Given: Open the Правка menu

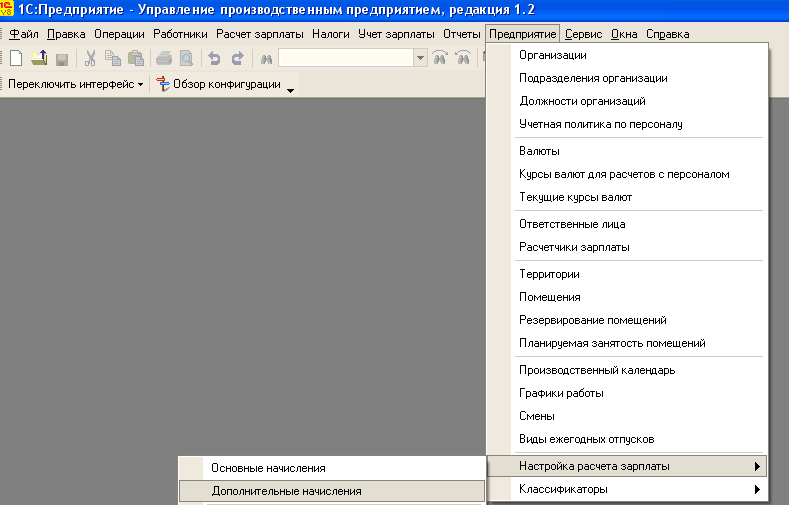Looking at the screenshot, I should coord(66,34).
